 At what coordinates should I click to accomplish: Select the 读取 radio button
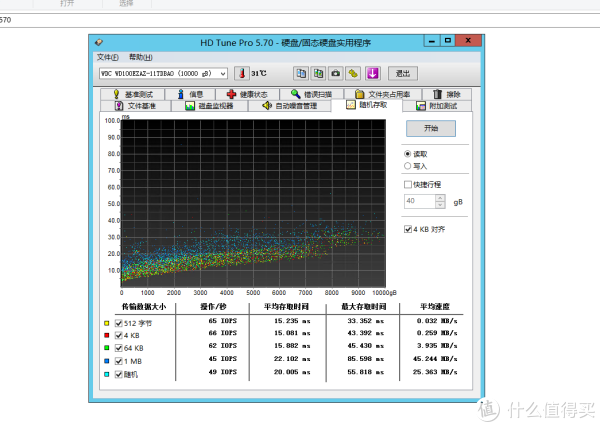408,154
